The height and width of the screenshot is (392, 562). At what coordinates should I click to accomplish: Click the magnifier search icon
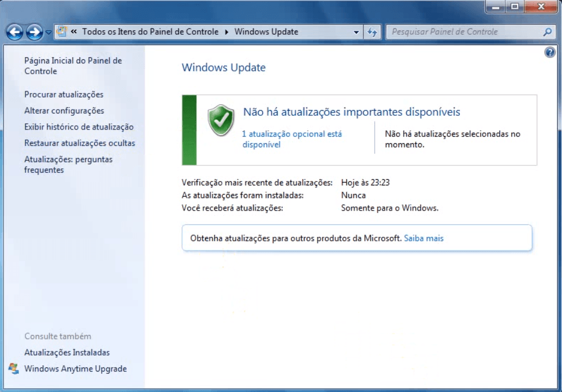point(547,32)
